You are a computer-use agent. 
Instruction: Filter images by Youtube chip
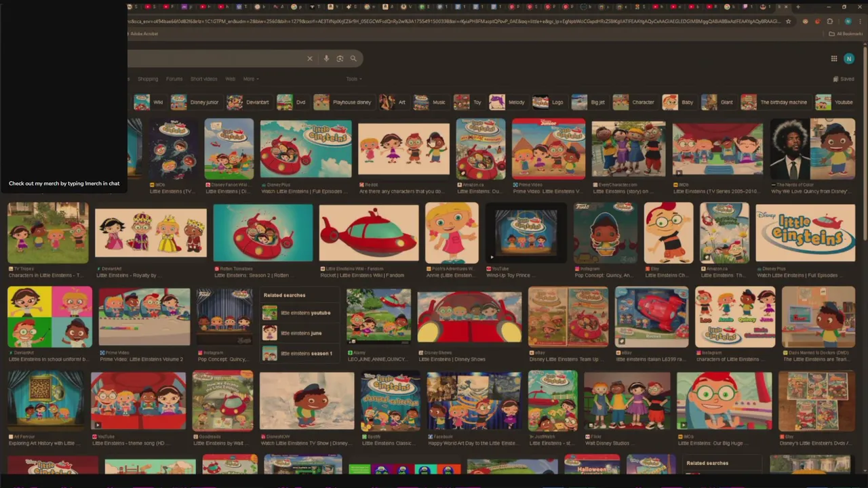pos(835,102)
